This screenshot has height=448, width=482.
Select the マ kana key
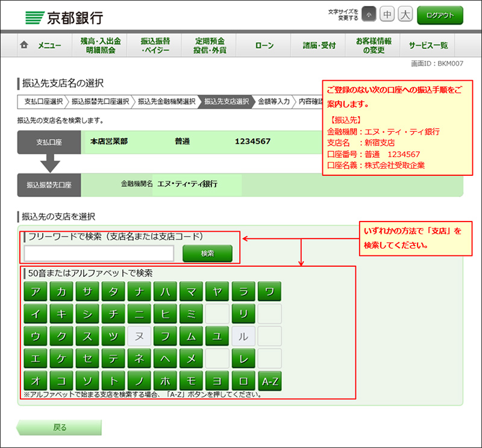(191, 291)
